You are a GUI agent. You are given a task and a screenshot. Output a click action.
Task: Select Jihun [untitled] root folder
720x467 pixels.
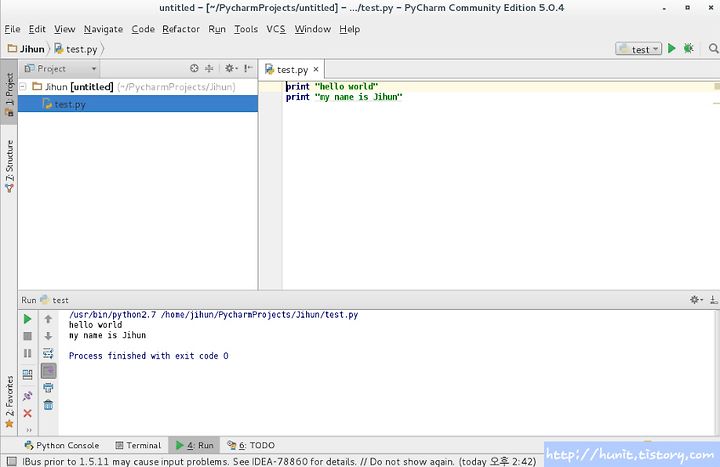point(138,86)
